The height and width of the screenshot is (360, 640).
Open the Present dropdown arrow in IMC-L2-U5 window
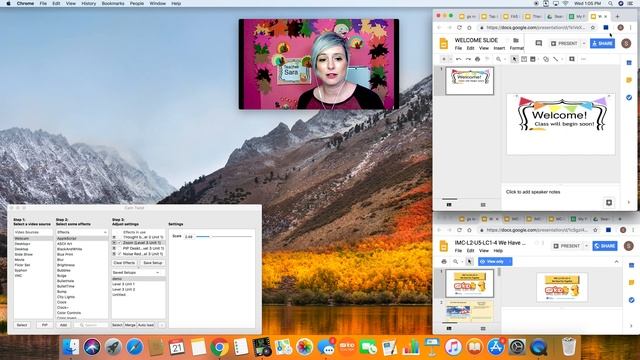(x=587, y=246)
